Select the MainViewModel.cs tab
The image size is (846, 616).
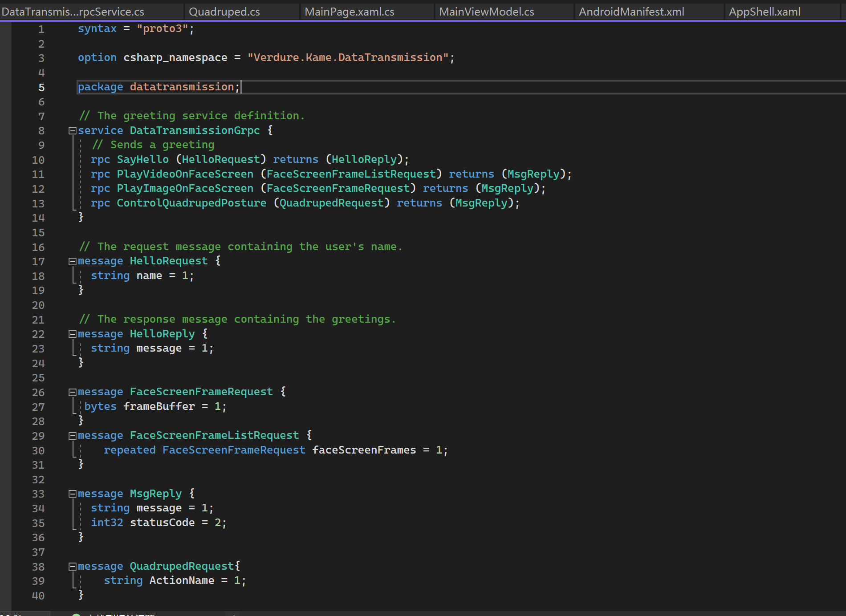pyautogui.click(x=487, y=12)
